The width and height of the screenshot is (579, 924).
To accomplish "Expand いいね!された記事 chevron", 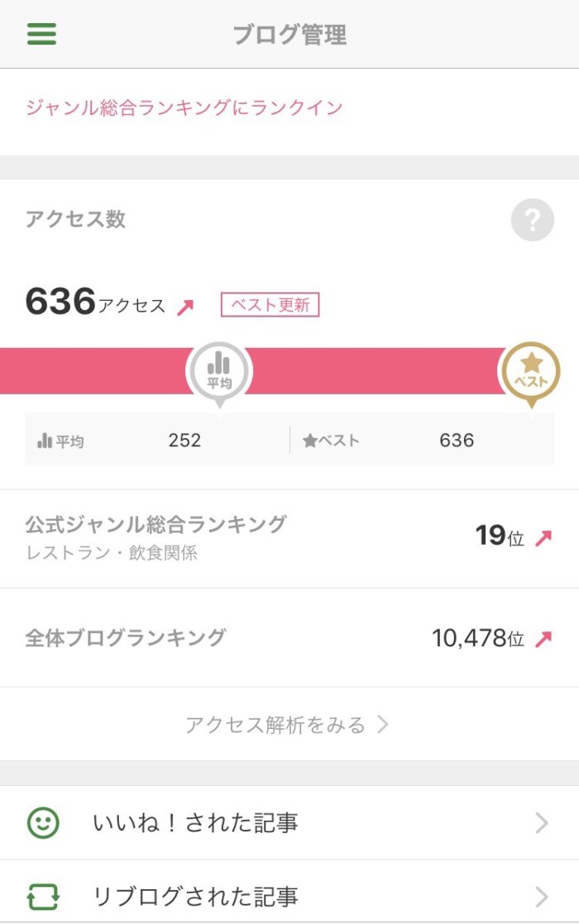I will tap(542, 823).
